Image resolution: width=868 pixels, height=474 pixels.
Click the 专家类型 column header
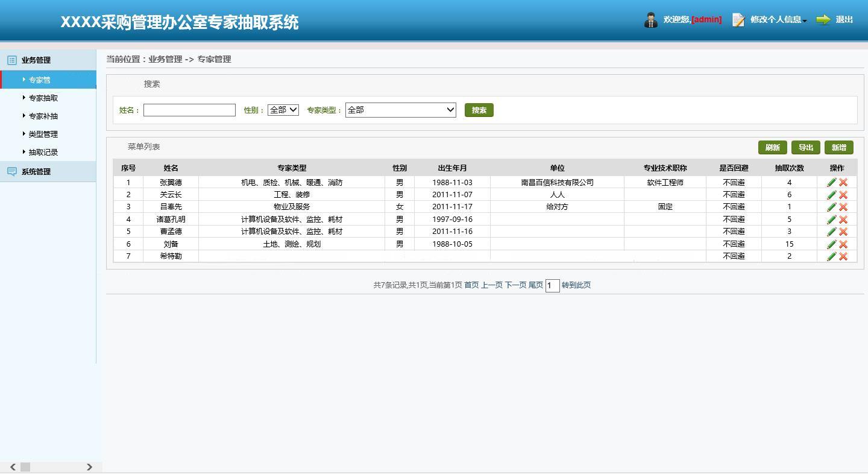pos(292,168)
